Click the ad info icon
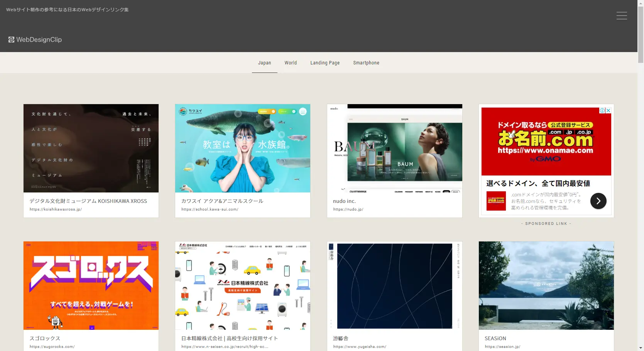Image resolution: width=644 pixels, height=351 pixels. pyautogui.click(x=602, y=110)
